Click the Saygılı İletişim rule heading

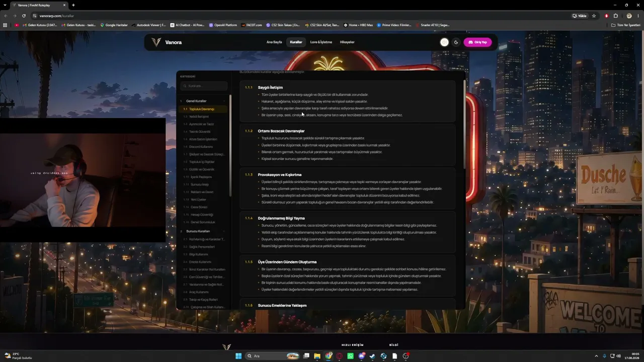pyautogui.click(x=270, y=87)
